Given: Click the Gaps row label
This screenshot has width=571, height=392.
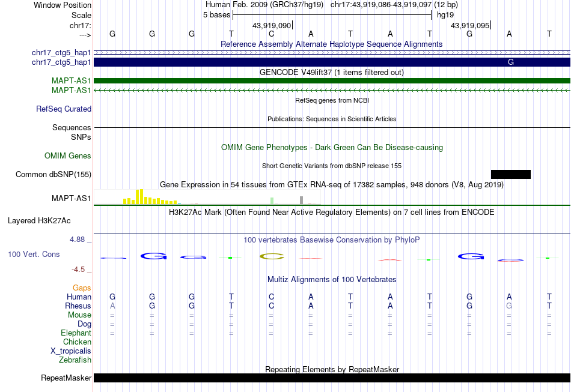Looking at the screenshot, I should pos(82,288).
